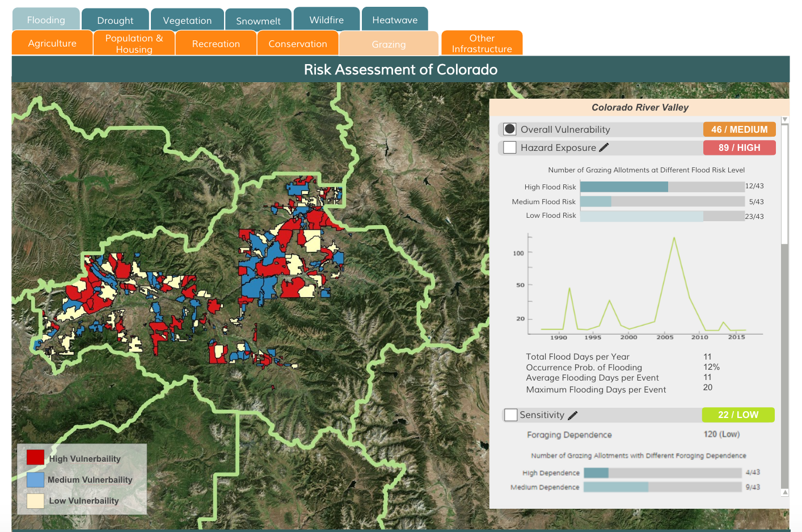Viewport: 802px width, 532px height.
Task: Click the panel scrollbar up arrow
Action: [785, 120]
